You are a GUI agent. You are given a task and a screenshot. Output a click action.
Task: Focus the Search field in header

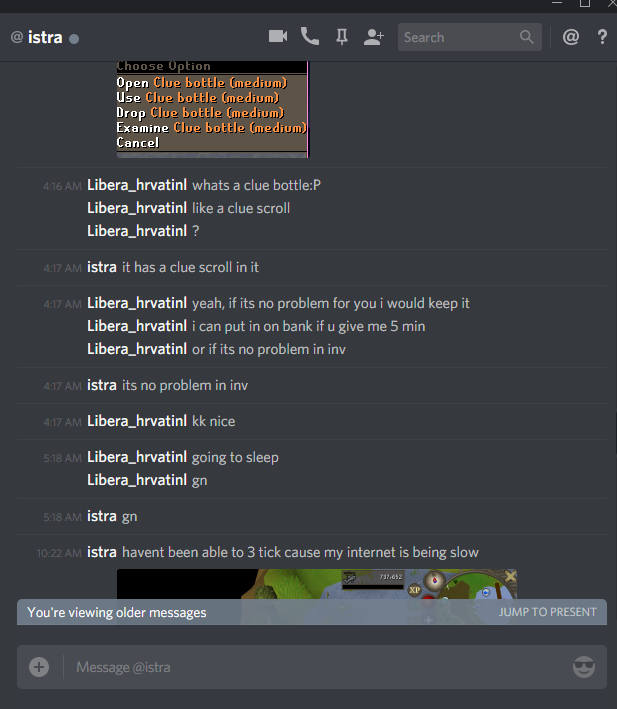470,37
